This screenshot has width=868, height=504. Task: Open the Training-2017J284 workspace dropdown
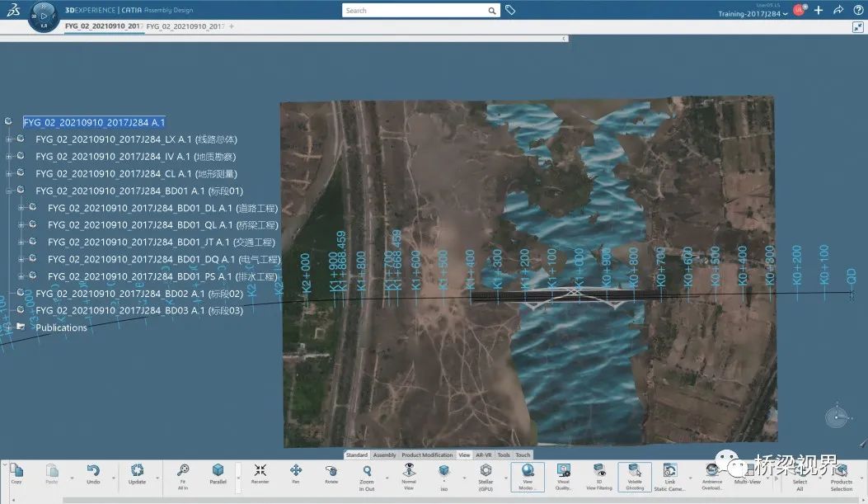point(753,14)
